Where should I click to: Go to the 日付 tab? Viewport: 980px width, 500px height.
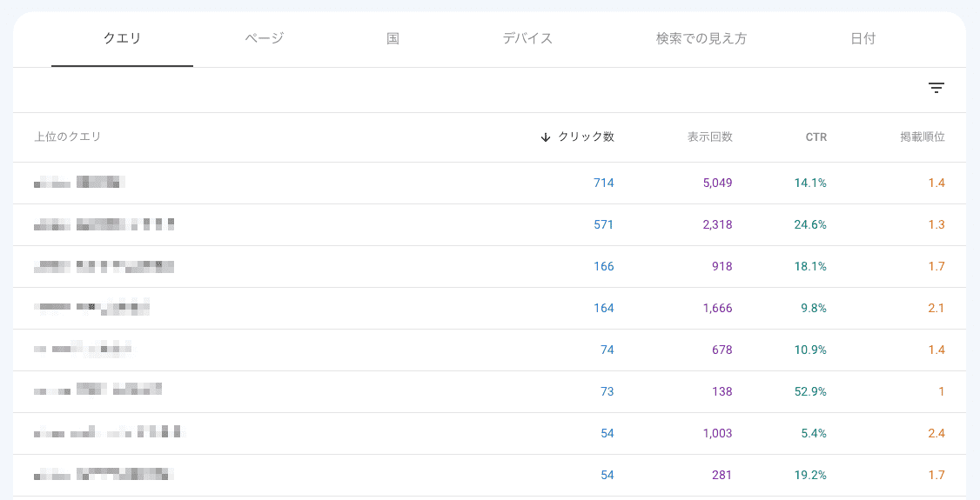(x=863, y=39)
